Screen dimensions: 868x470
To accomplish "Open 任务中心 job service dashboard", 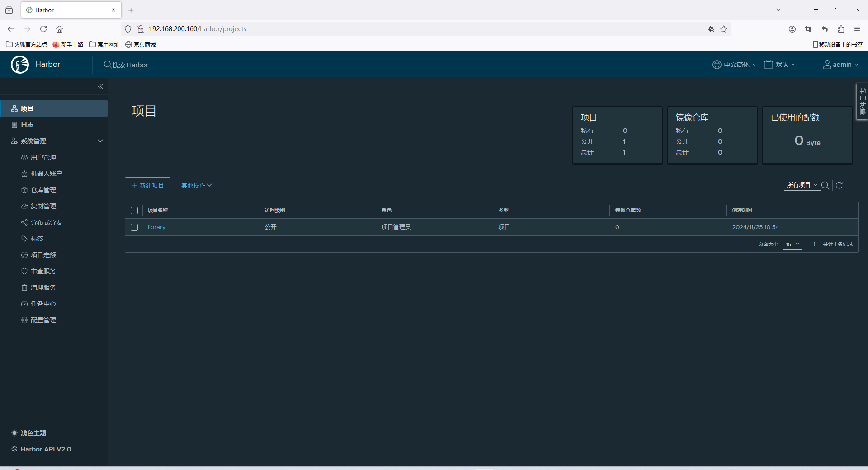I will click(43, 304).
